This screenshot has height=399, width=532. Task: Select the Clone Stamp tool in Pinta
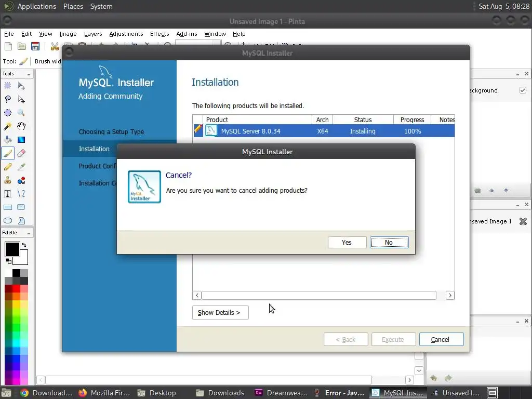(8, 180)
